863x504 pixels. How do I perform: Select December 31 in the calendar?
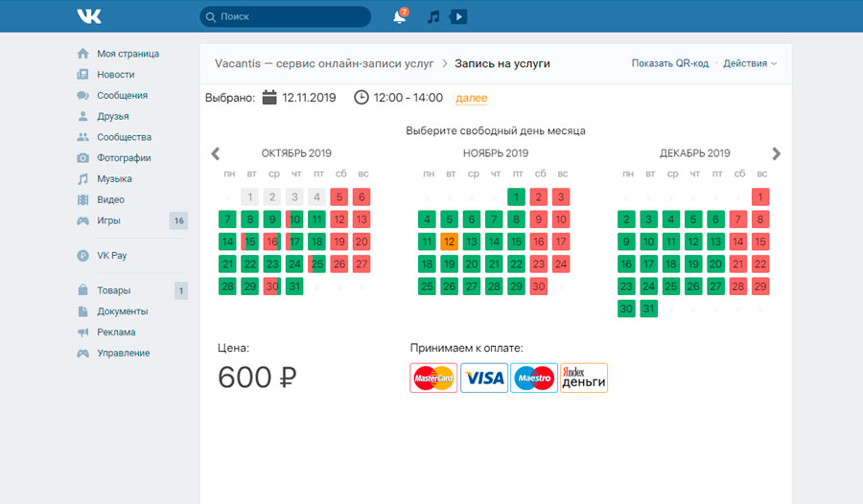pos(648,309)
